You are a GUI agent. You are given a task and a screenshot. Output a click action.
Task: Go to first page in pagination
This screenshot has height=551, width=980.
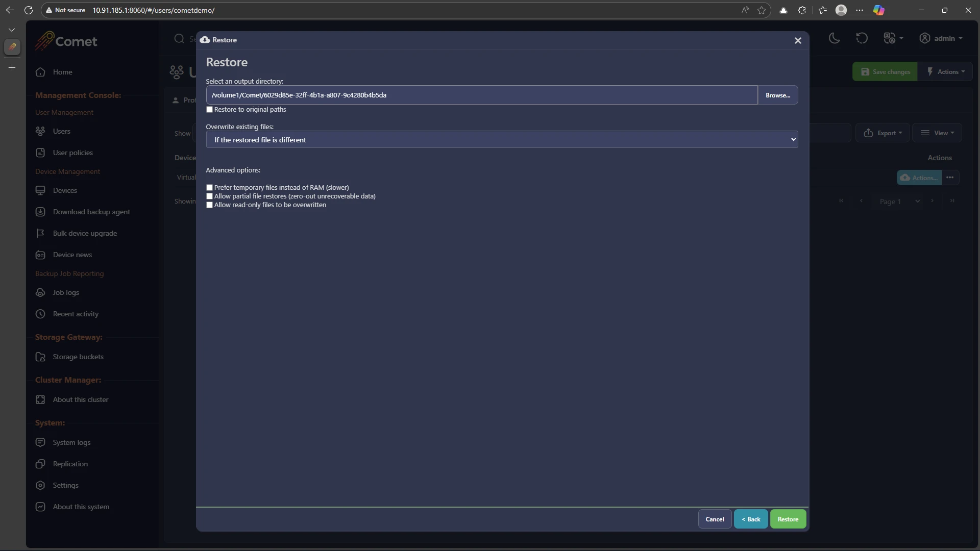(x=841, y=201)
